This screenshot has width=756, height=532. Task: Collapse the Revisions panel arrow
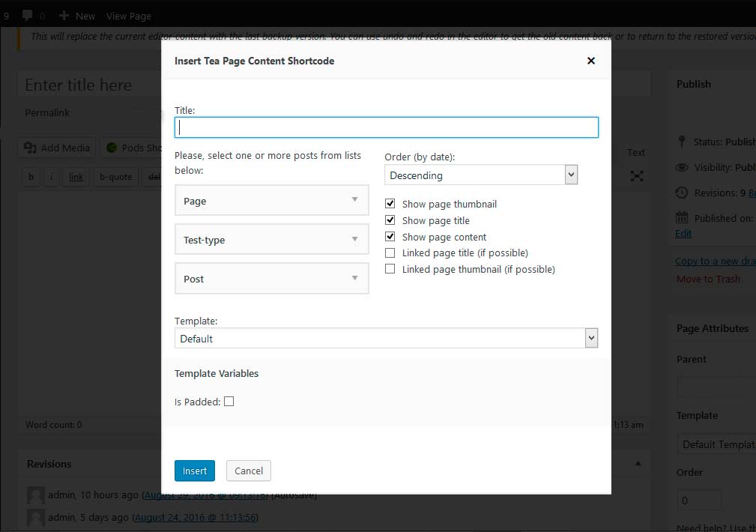tap(638, 464)
